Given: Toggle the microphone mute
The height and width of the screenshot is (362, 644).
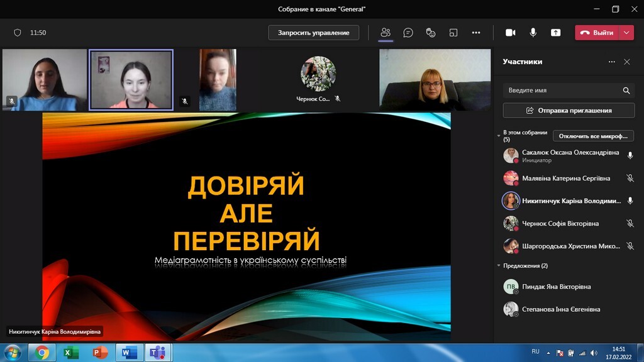Looking at the screenshot, I should tap(533, 33).
